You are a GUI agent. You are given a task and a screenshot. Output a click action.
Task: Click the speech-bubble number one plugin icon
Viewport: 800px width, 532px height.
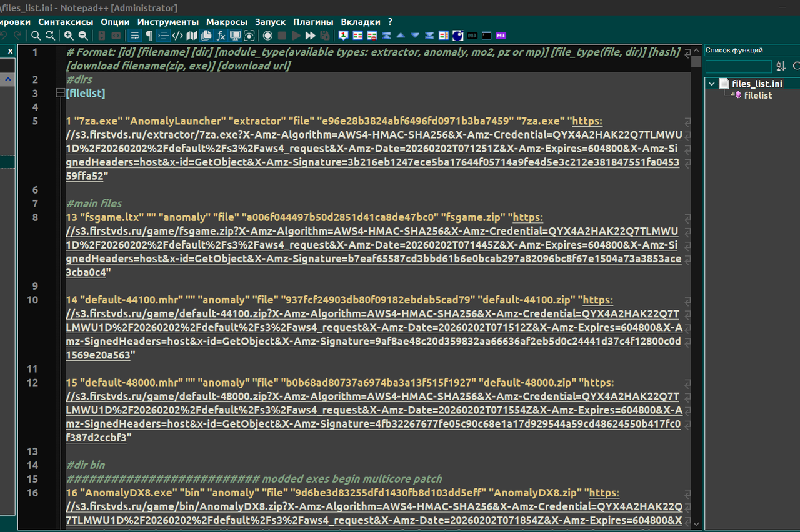click(343, 36)
